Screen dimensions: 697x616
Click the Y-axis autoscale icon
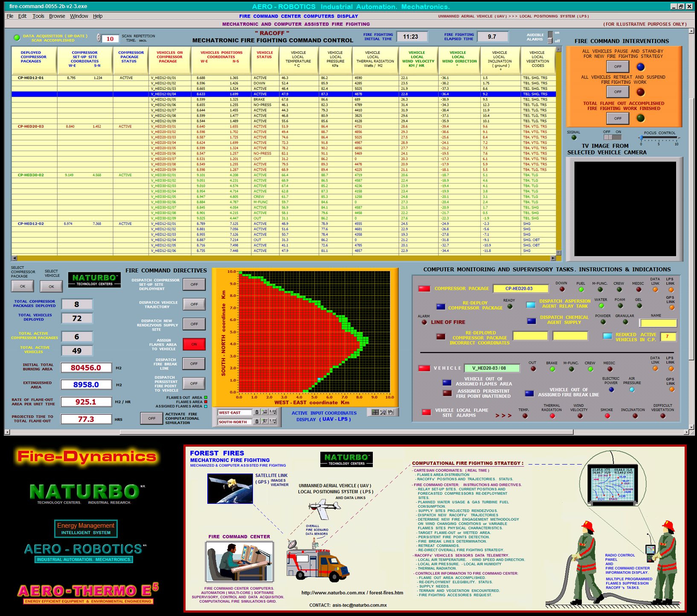(265, 421)
